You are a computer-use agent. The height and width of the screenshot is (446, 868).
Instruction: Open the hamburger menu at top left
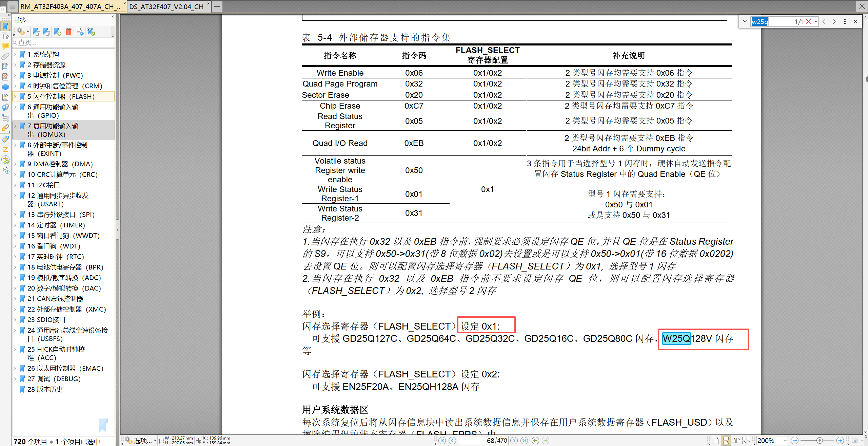point(13,6)
